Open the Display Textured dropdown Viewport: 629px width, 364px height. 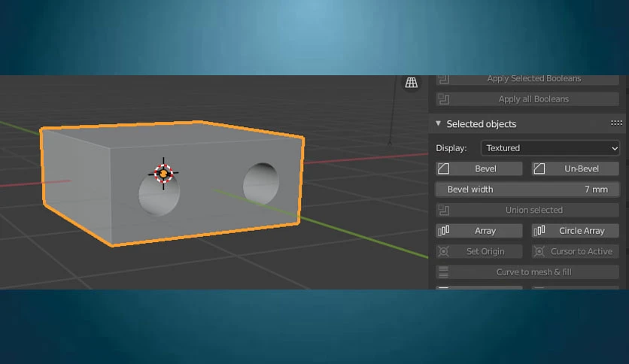550,148
